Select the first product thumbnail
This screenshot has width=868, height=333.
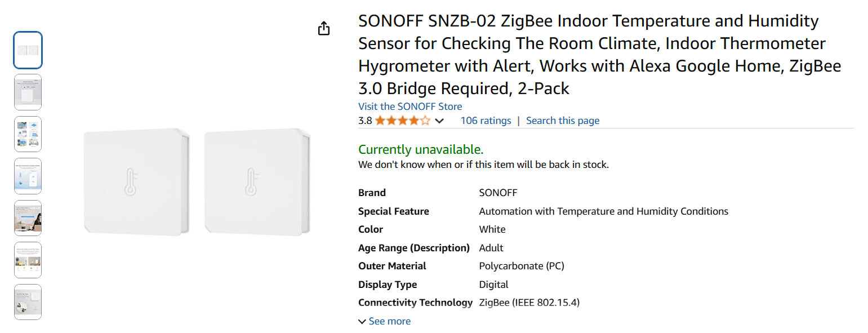pos(28,51)
